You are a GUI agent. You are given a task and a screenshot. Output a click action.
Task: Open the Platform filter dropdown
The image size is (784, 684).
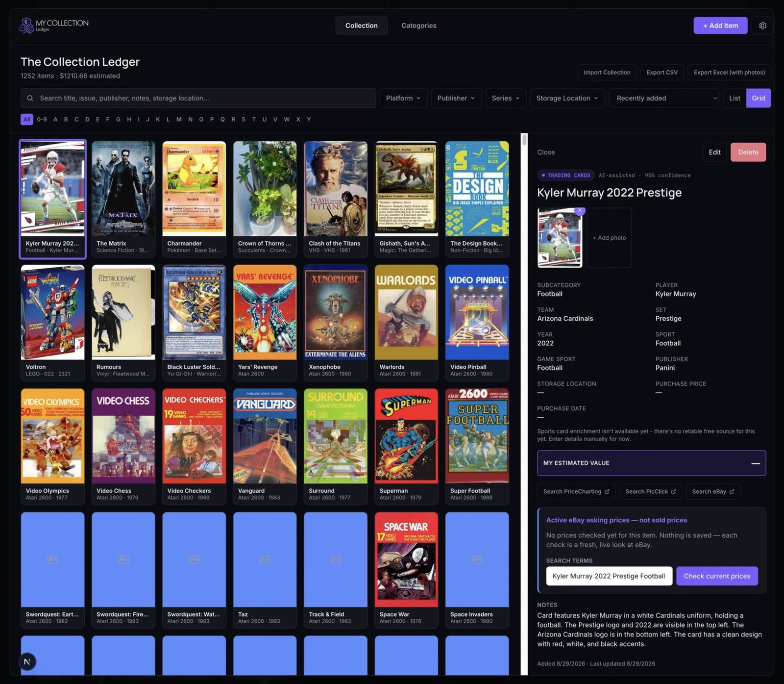coord(403,98)
